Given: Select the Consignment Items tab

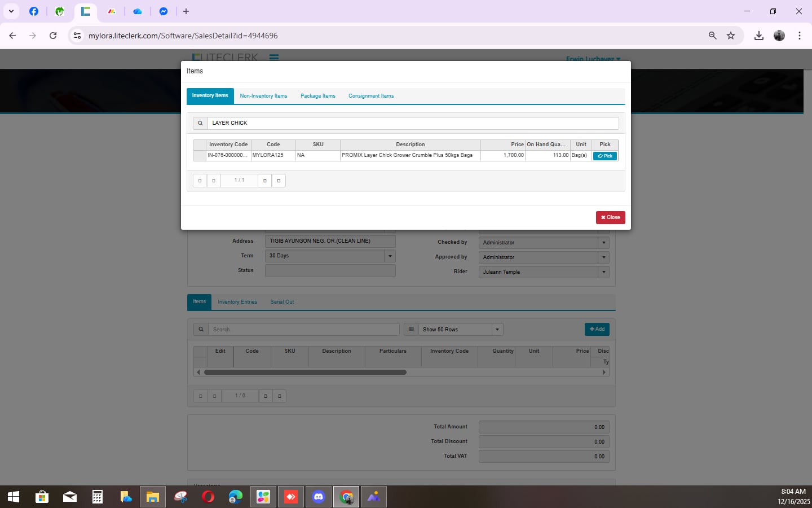Looking at the screenshot, I should tap(371, 96).
